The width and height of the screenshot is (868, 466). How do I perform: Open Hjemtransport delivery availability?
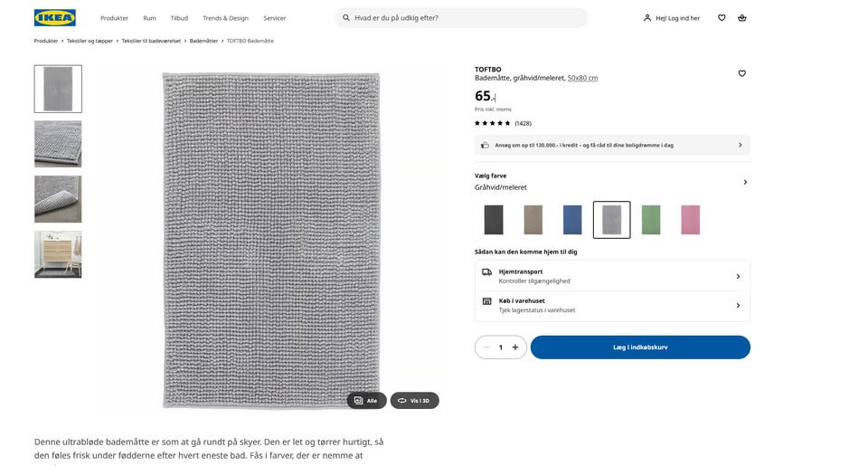pos(612,276)
